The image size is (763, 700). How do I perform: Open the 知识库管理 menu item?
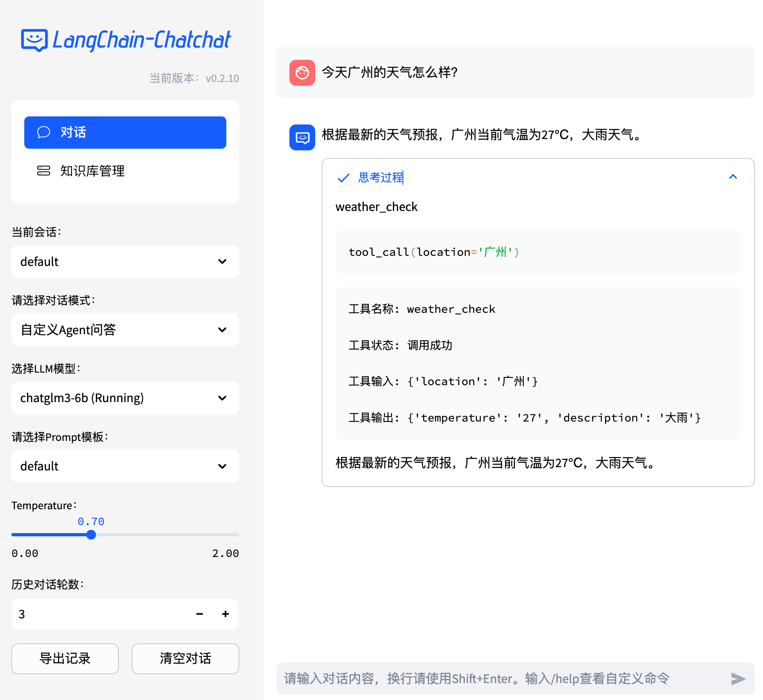(x=92, y=171)
